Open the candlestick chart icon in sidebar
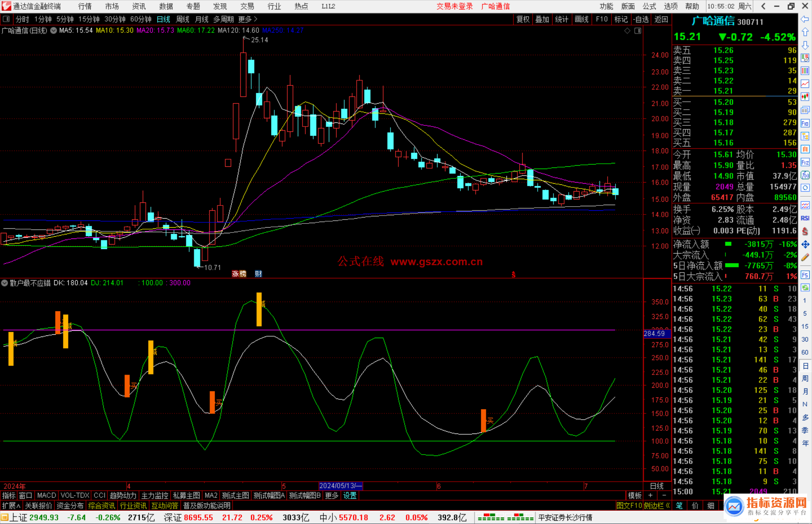Image resolution: width=812 pixels, height=524 pixels. pos(805,97)
